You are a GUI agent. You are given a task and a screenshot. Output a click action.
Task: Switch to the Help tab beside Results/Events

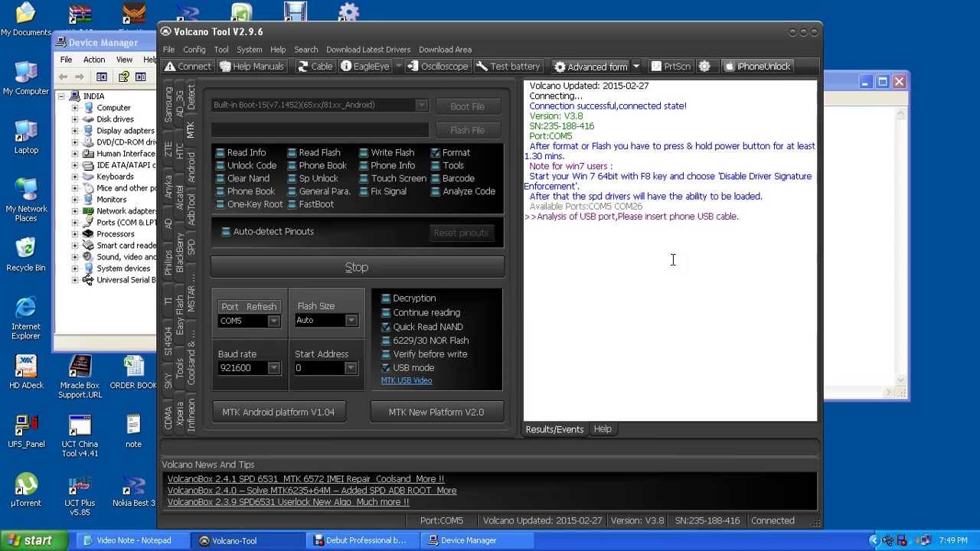click(603, 429)
